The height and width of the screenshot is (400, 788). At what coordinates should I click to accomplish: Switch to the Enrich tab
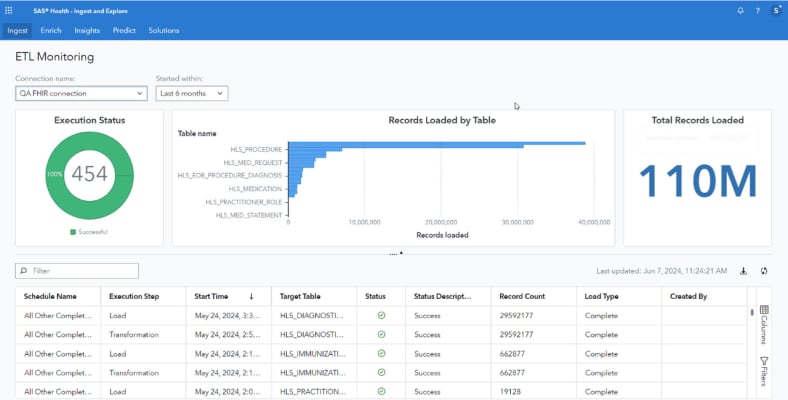[50, 30]
